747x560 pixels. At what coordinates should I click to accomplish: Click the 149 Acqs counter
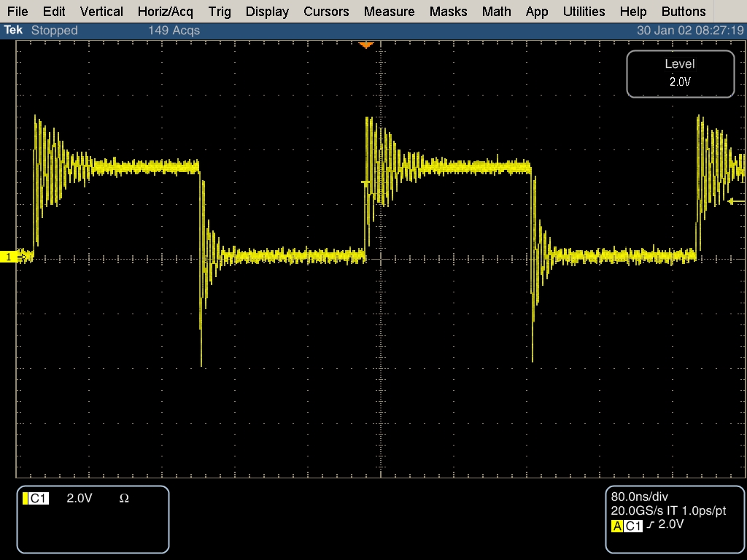click(x=174, y=31)
